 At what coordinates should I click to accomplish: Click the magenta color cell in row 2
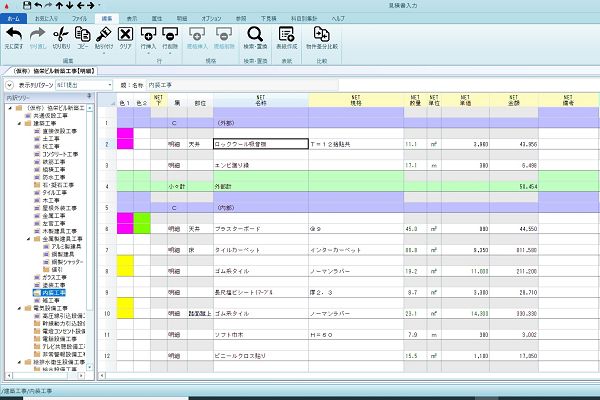pyautogui.click(x=125, y=139)
